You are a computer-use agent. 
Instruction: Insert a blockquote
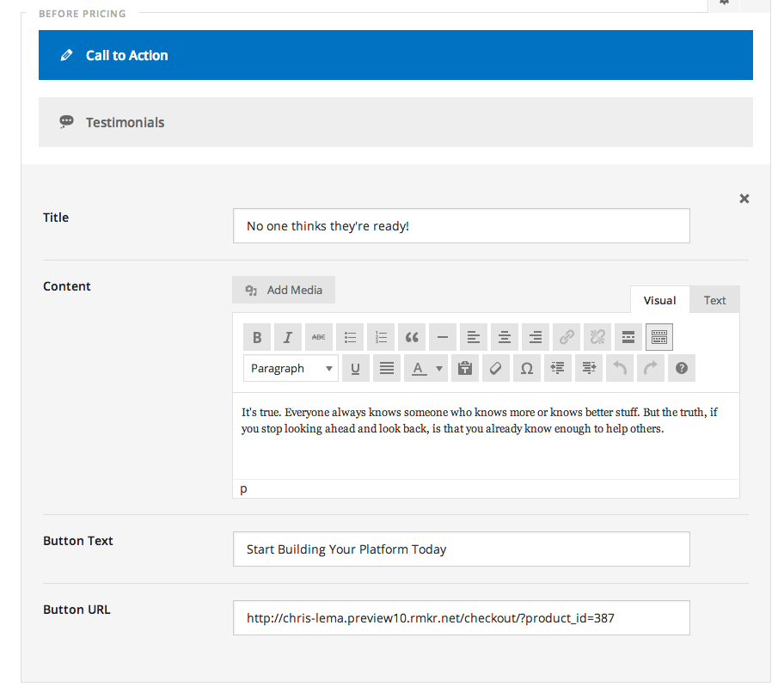[x=411, y=336]
